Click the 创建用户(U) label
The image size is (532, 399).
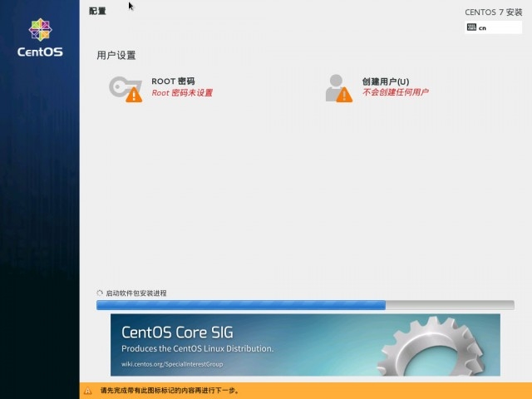tap(386, 81)
